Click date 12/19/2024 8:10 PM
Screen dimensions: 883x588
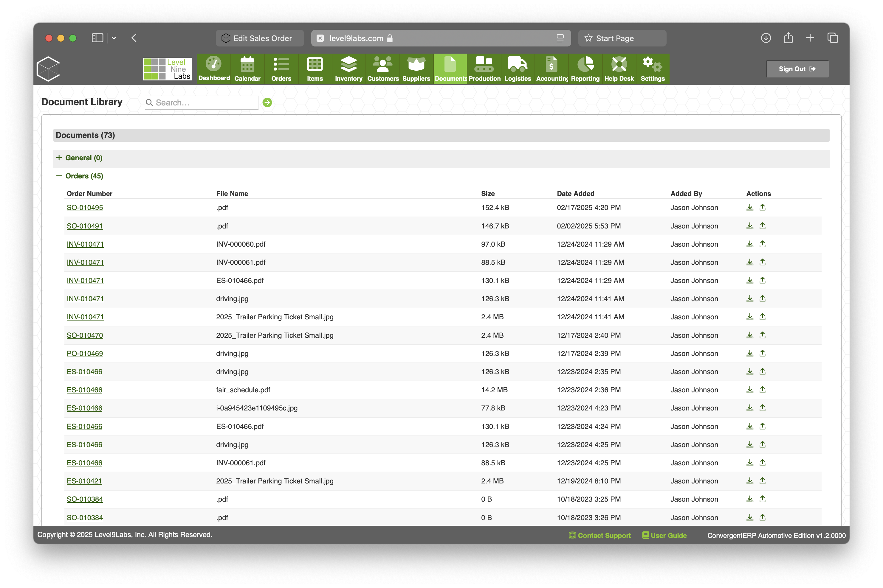click(x=588, y=481)
